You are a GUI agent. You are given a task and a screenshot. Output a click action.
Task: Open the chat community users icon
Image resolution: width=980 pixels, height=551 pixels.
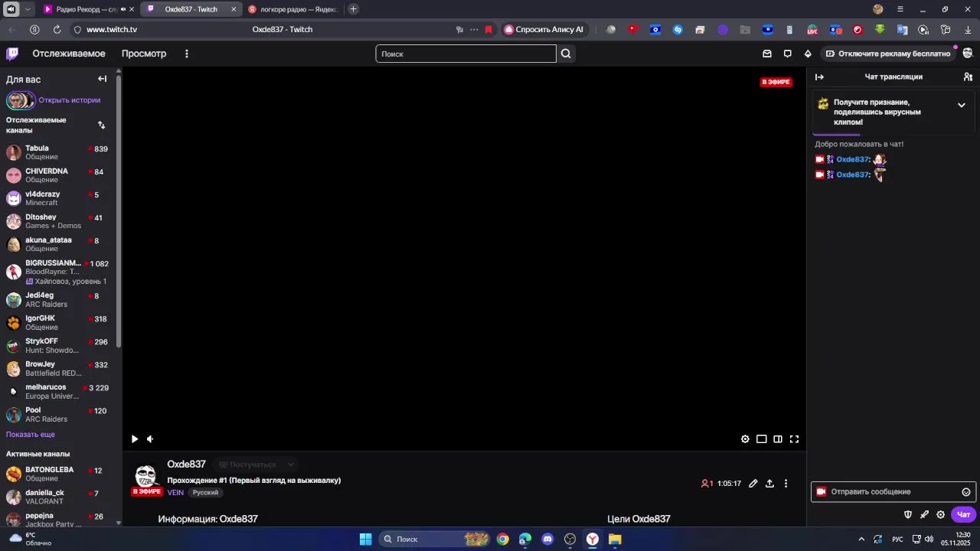pyautogui.click(x=968, y=77)
